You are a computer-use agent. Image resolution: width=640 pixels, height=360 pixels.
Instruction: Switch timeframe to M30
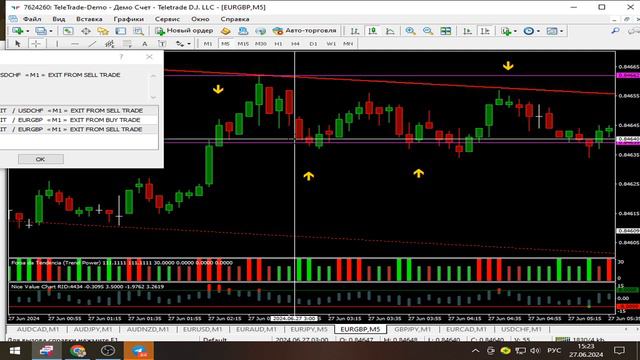pyautogui.click(x=260, y=44)
